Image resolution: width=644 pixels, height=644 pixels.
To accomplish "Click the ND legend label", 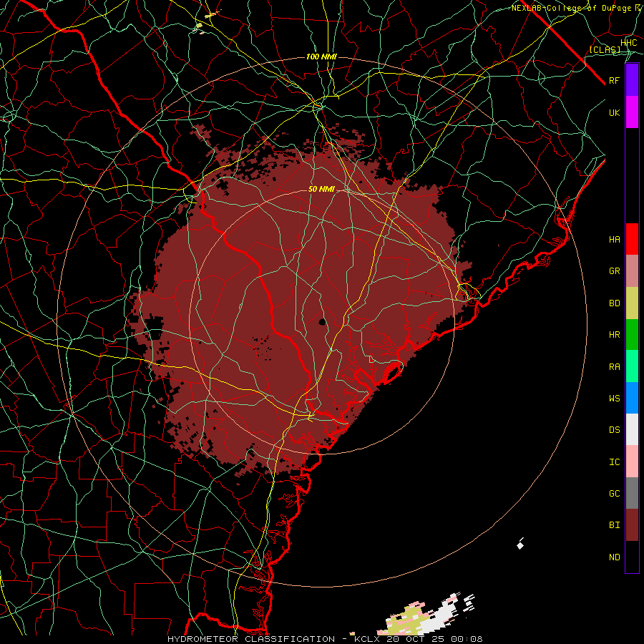I will point(615,557).
